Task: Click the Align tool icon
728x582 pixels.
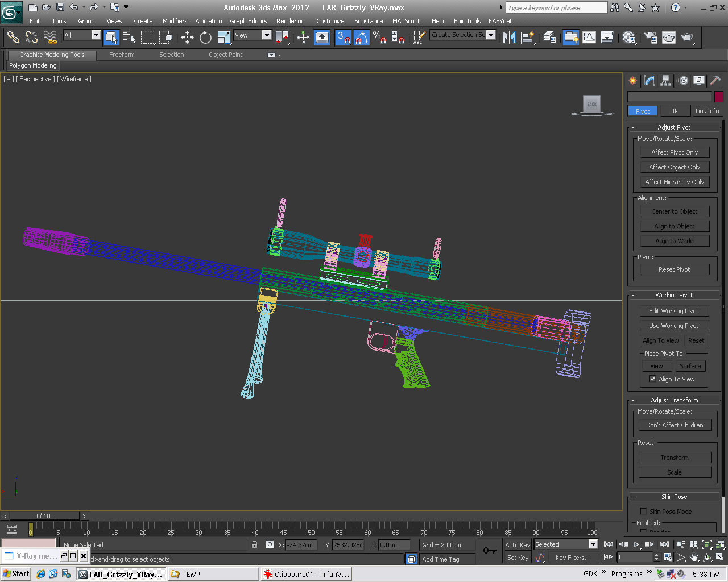Action: tap(528, 38)
